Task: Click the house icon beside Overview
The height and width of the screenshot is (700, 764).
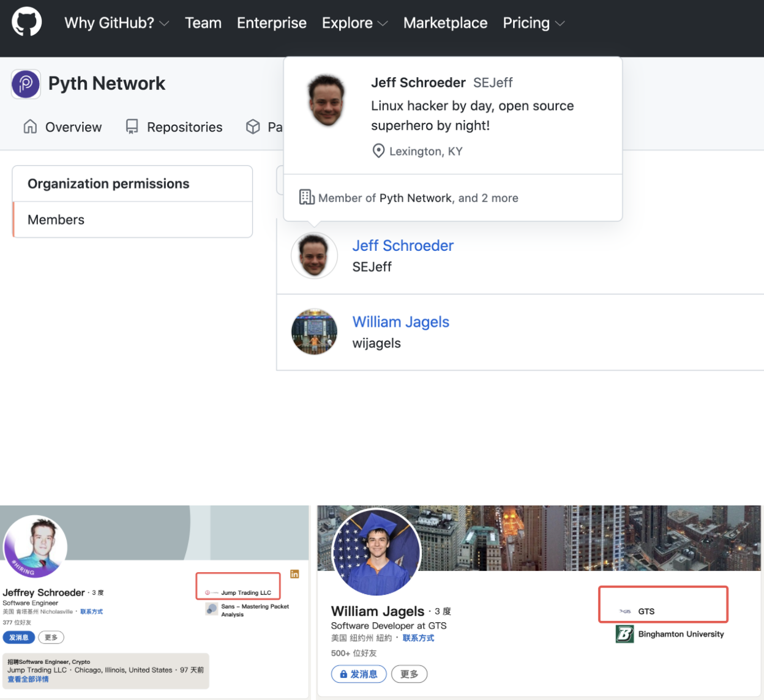Action: click(30, 127)
